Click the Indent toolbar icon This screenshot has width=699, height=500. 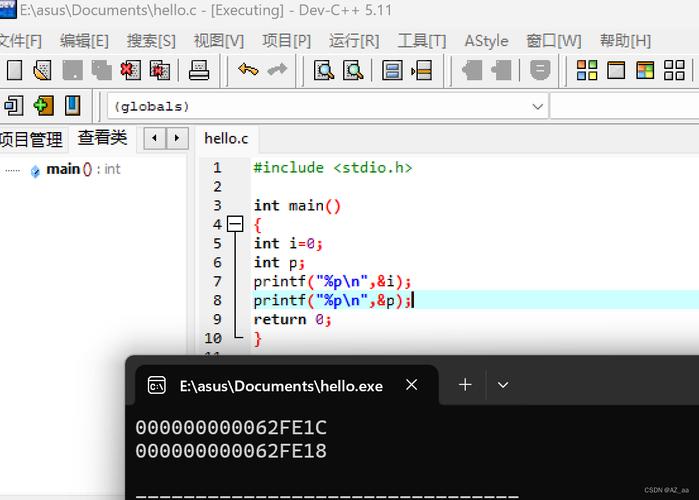(472, 70)
